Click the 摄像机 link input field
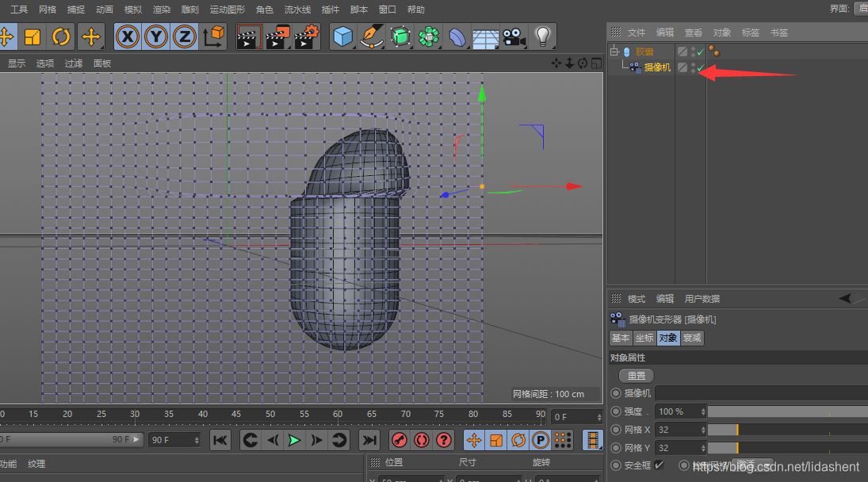This screenshot has width=868, height=482. (x=759, y=393)
